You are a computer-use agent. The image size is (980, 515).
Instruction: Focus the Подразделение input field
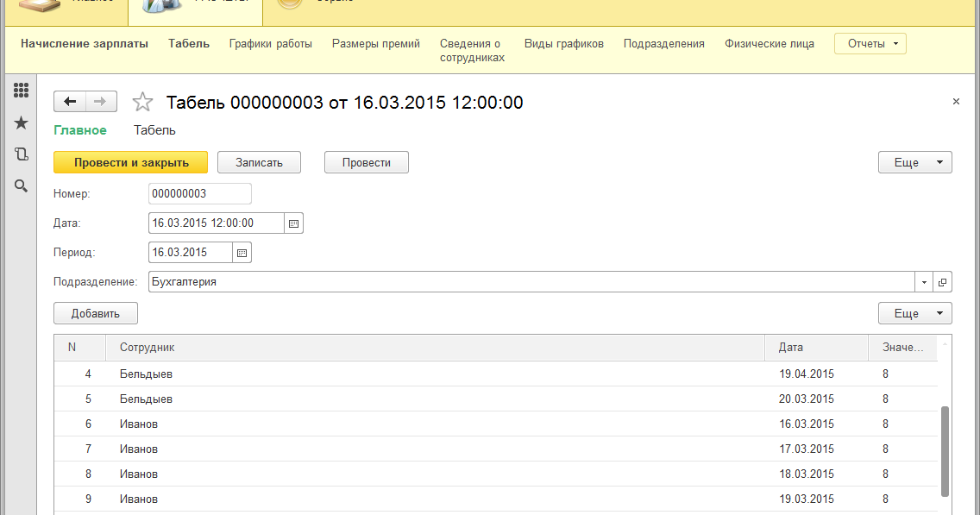[531, 282]
